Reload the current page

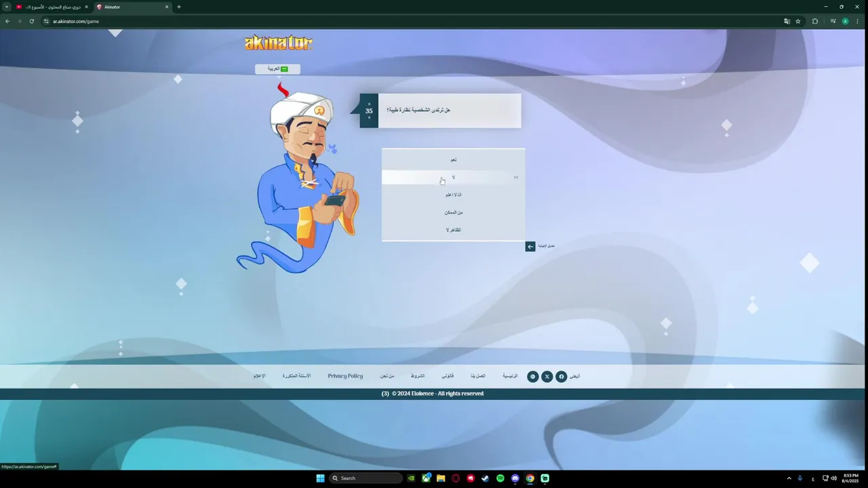[x=31, y=21]
